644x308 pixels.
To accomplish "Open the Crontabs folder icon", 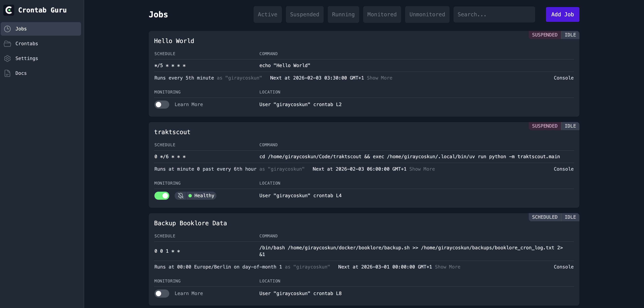I will 7,44.
